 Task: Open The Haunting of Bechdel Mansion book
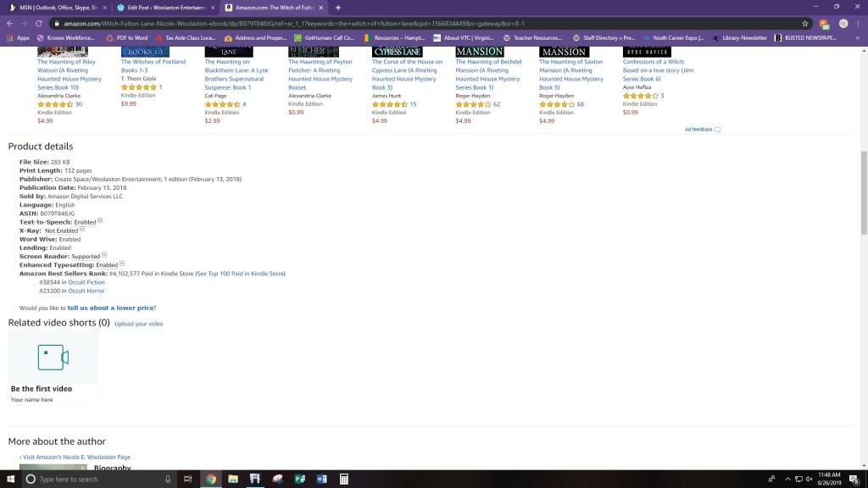pos(488,75)
